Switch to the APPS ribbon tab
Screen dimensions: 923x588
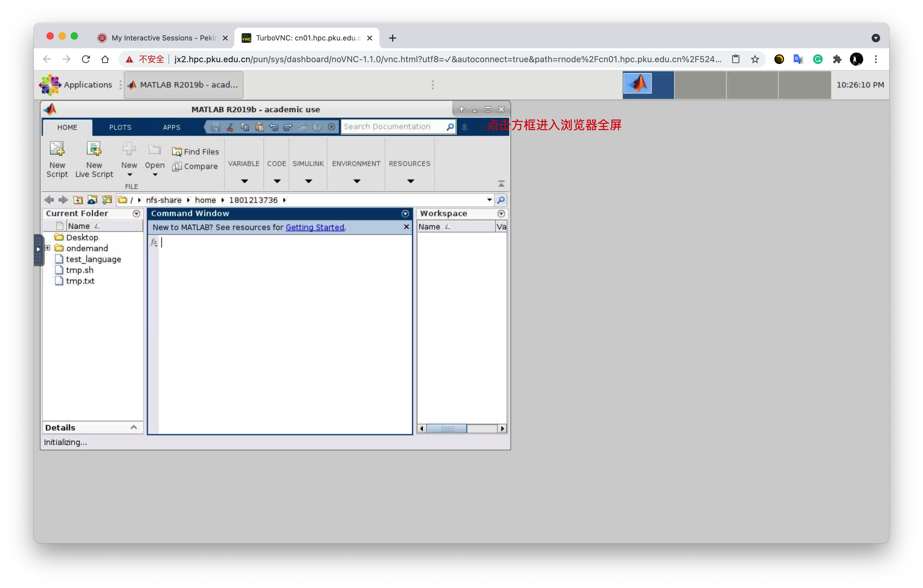point(171,127)
